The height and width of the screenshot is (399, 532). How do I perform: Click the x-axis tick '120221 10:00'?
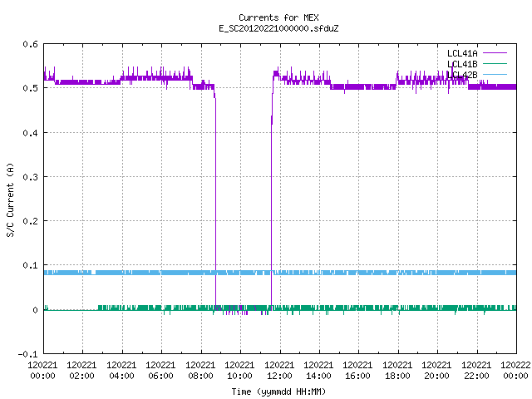coord(239,370)
